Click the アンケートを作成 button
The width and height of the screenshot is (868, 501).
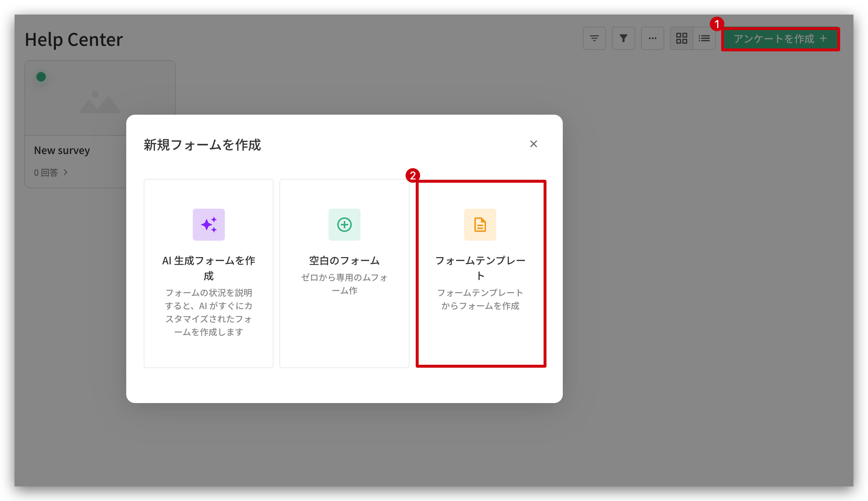[780, 39]
